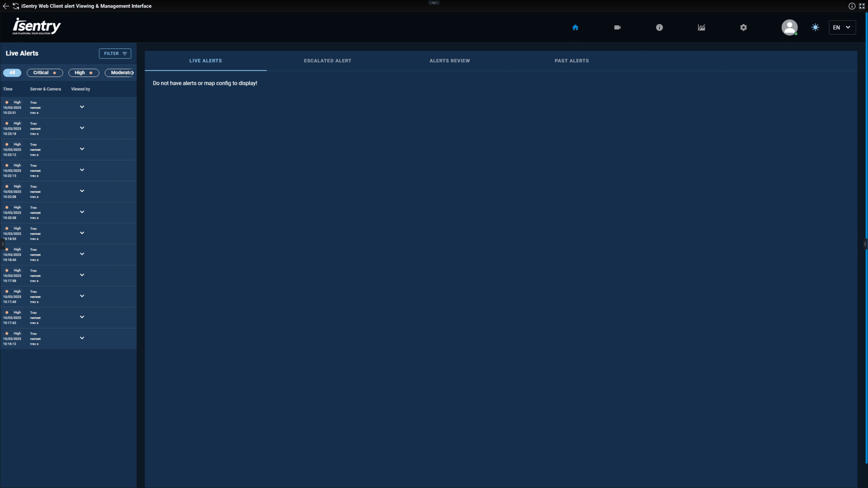Click the user profile avatar
The height and width of the screenshot is (488, 868).
pyautogui.click(x=789, y=28)
